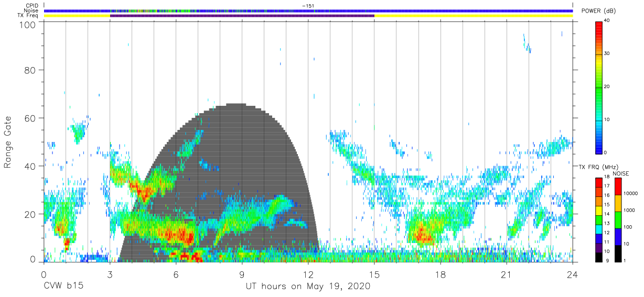Click the yellow TX Freq segment after hour 15
The width and height of the screenshot is (644, 297).
click(x=474, y=16)
